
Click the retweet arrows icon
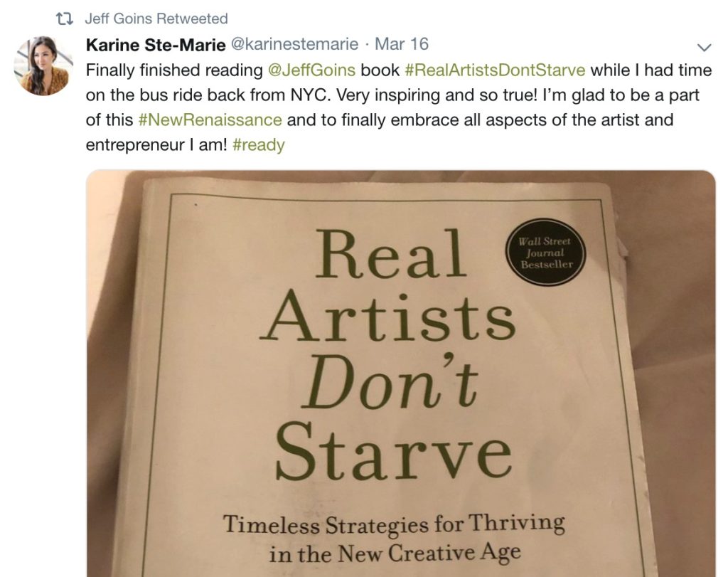[64, 19]
